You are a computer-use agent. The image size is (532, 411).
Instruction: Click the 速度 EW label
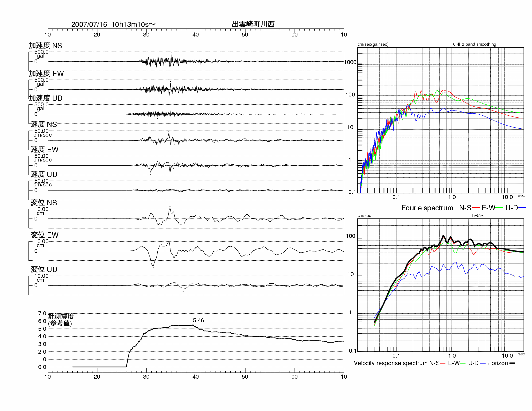[x=44, y=149]
